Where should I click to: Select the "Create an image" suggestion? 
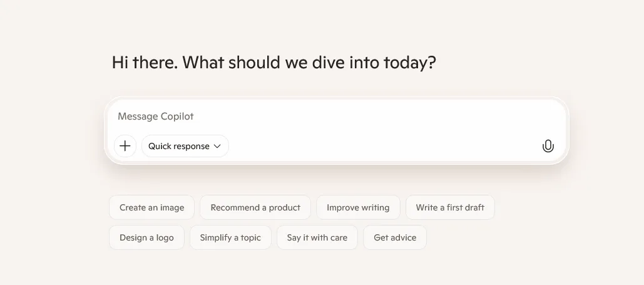click(x=151, y=207)
